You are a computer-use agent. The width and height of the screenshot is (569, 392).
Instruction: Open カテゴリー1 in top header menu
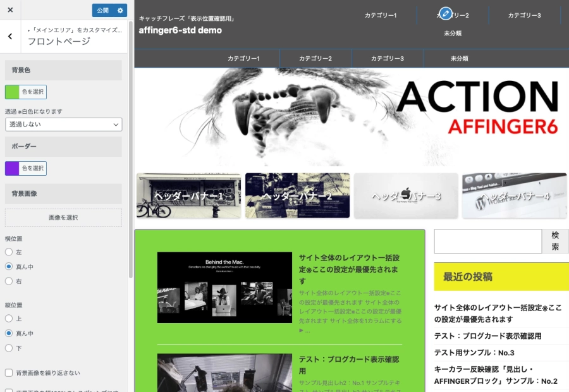381,15
